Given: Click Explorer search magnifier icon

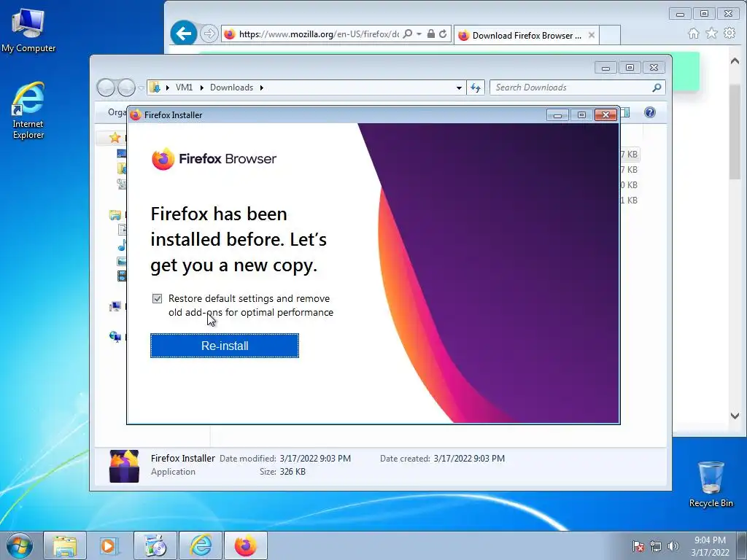Looking at the screenshot, I should [657, 87].
